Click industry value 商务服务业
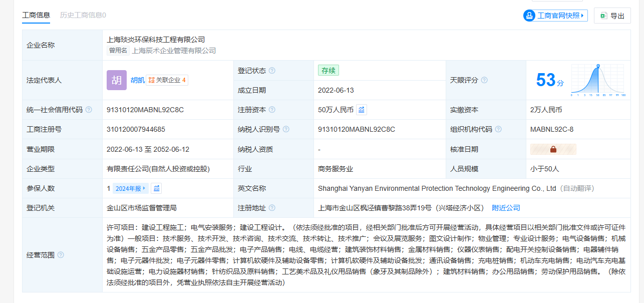 336,169
